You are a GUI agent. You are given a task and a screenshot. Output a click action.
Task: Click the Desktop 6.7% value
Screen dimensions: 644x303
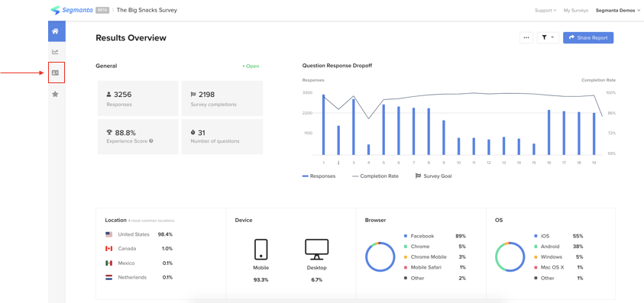tap(317, 280)
